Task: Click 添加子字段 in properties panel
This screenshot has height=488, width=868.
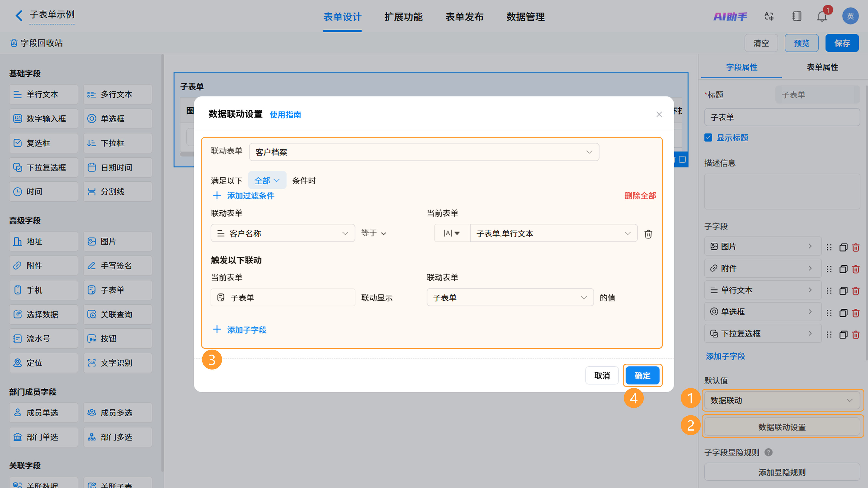Action: (x=725, y=356)
